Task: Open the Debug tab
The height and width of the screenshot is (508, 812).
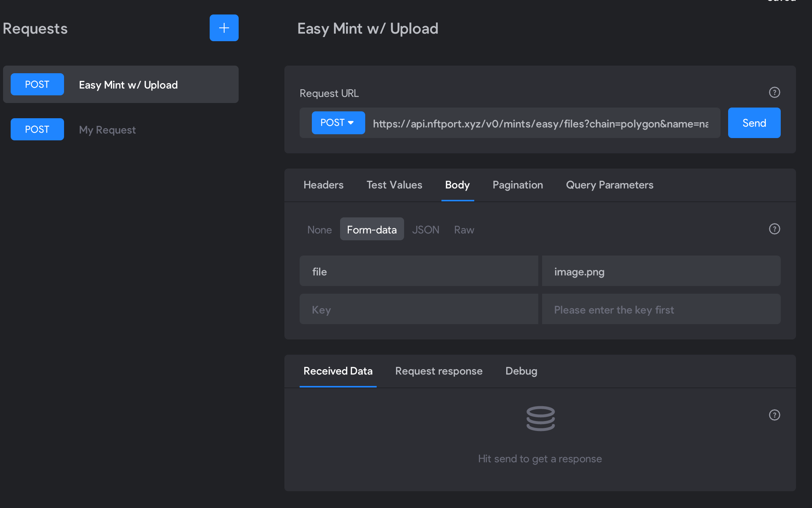Action: (521, 371)
